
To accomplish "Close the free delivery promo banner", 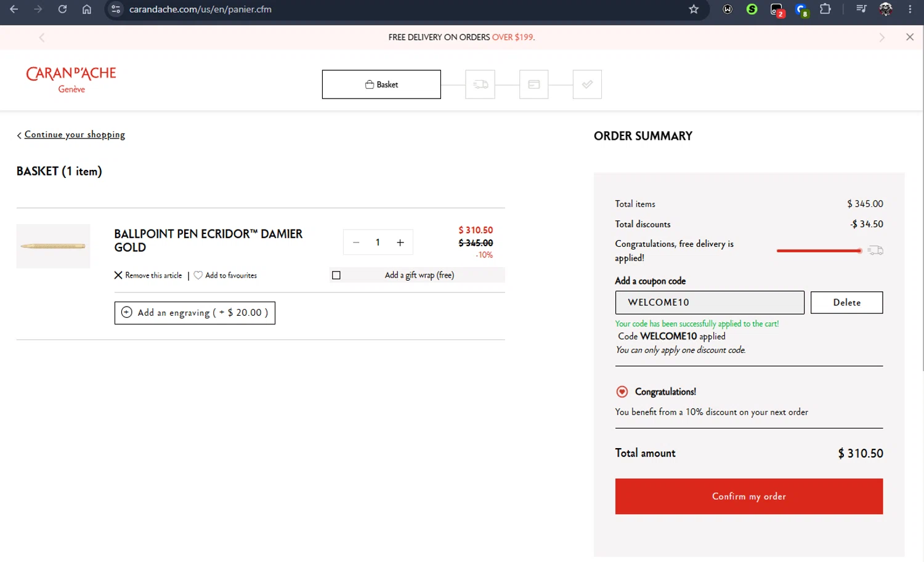I will [910, 37].
